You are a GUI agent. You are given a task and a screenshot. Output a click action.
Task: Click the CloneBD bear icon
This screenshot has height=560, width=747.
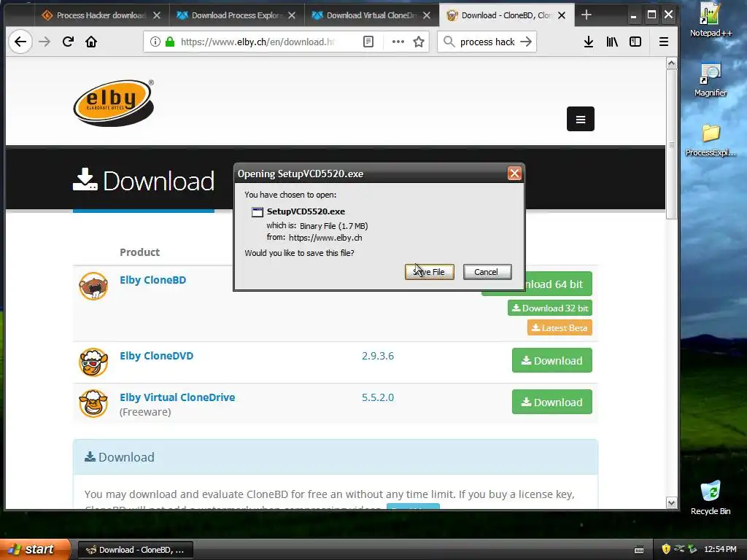tap(93, 286)
